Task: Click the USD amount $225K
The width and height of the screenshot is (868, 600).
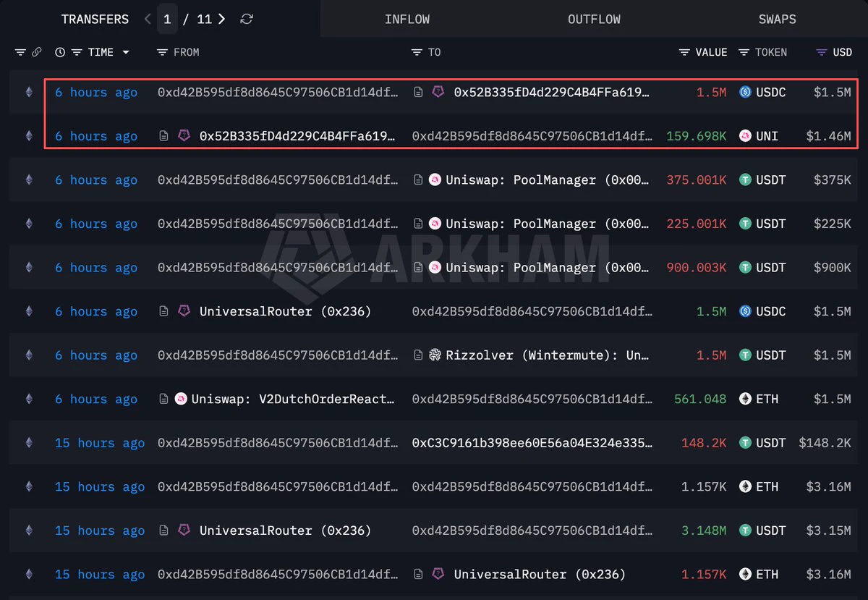Action: 833,224
